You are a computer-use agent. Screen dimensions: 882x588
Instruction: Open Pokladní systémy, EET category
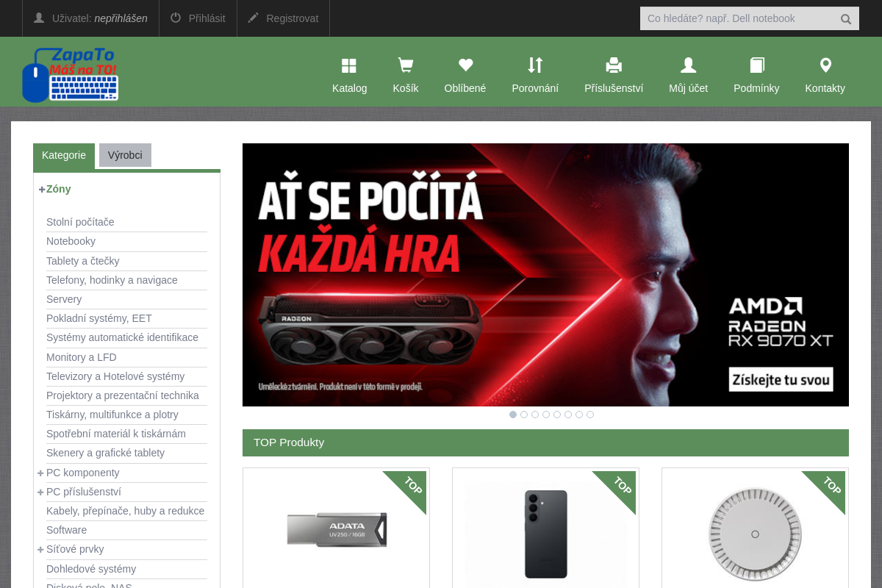(99, 318)
